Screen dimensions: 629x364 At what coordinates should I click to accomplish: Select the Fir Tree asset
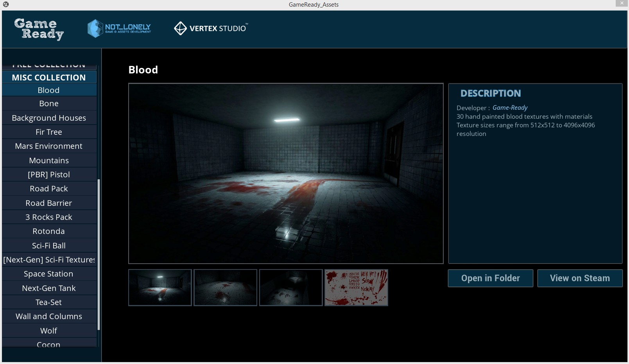(49, 132)
